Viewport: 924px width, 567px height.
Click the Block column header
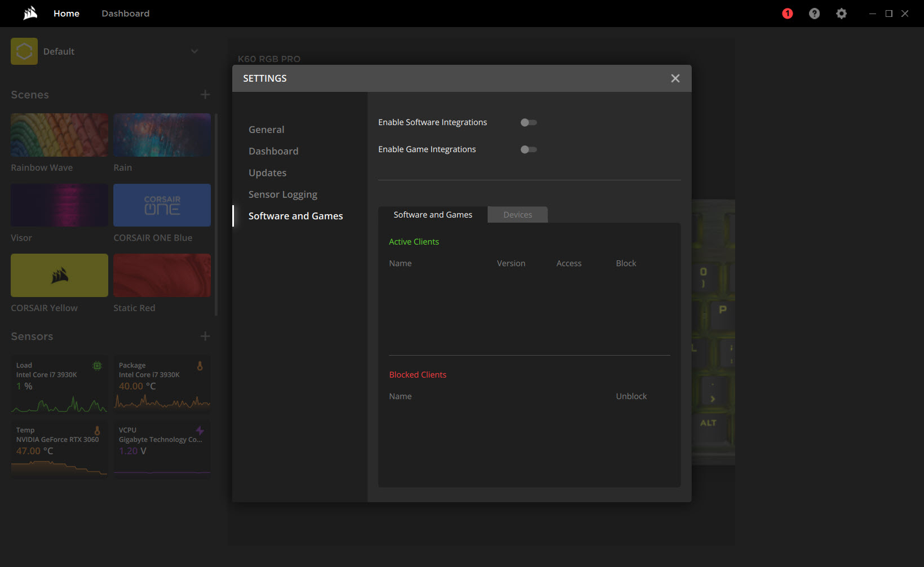point(626,263)
